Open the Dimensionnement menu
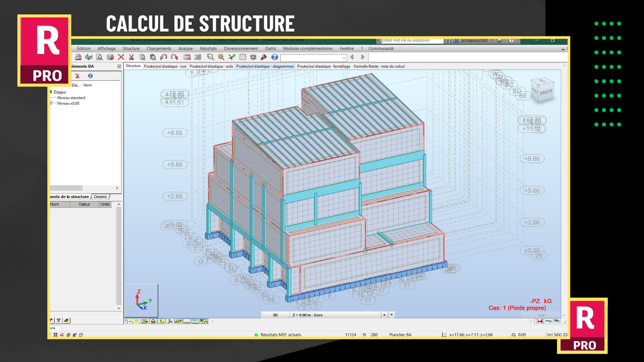644x362 pixels. pos(241,49)
